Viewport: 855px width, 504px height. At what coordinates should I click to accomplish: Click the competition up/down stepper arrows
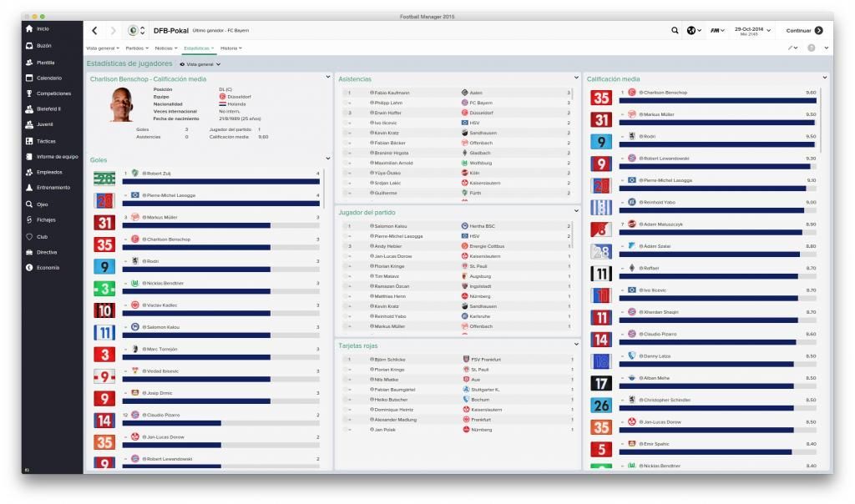pos(143,31)
